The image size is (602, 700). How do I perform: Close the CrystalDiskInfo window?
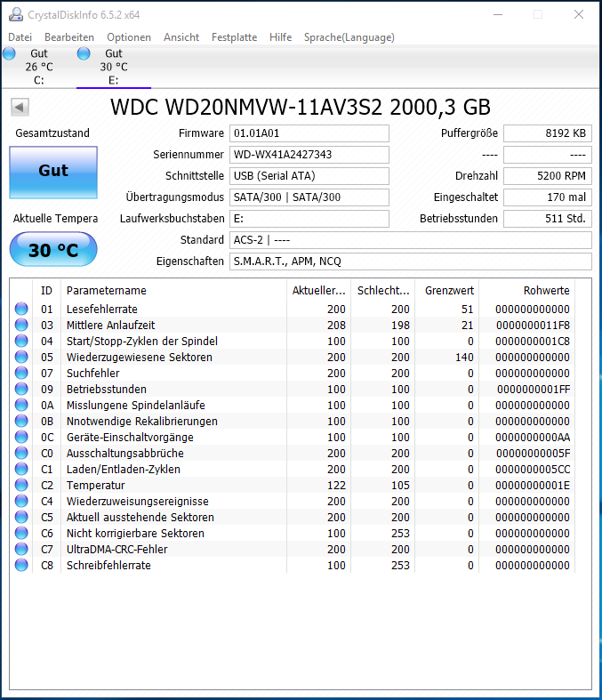point(579,15)
